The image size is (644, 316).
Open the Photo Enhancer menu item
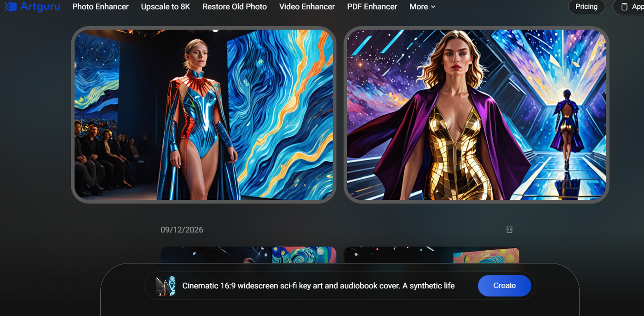[x=100, y=7]
